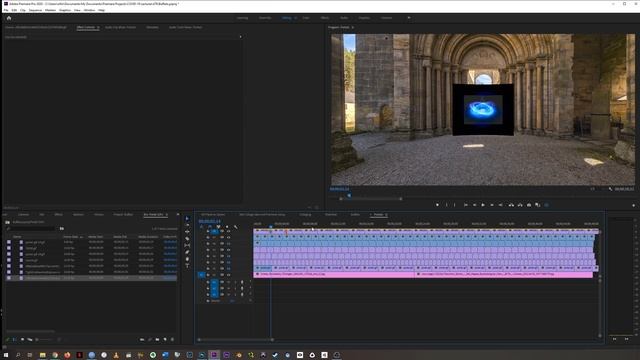The image size is (640, 360).
Task: Open the Sequence menu
Action: tap(35, 10)
